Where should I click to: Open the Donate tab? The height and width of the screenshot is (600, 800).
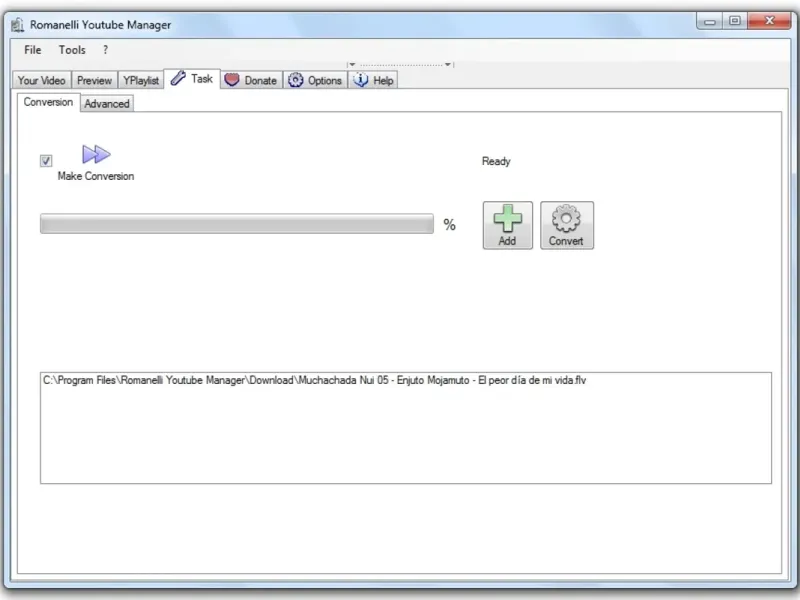pyautogui.click(x=251, y=81)
